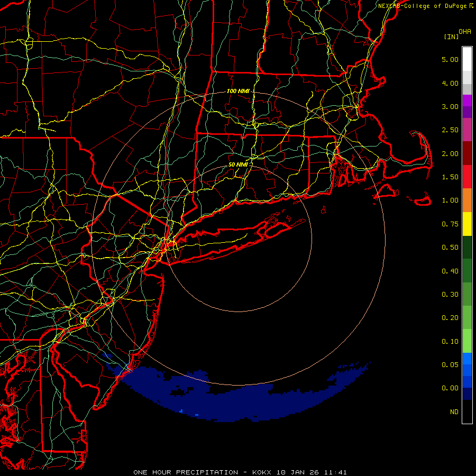This screenshot has width=476, height=476.
Task: Select the "3.00" legend value
Action: tap(450, 106)
